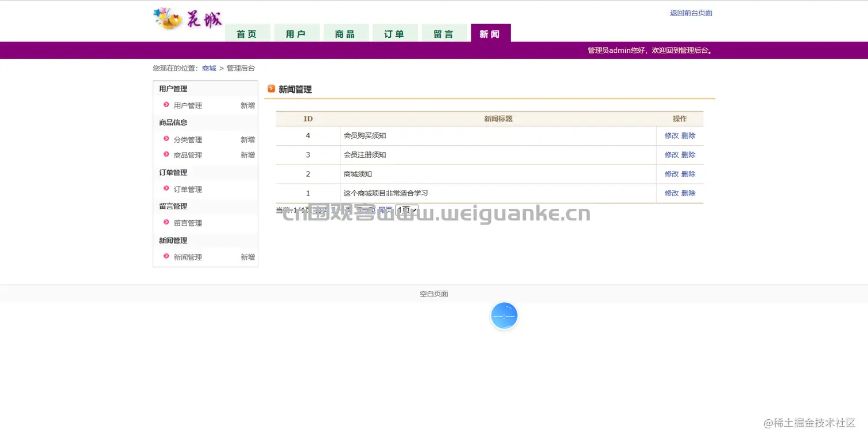
Task: Select the 订单 tab
Action: [x=395, y=33]
